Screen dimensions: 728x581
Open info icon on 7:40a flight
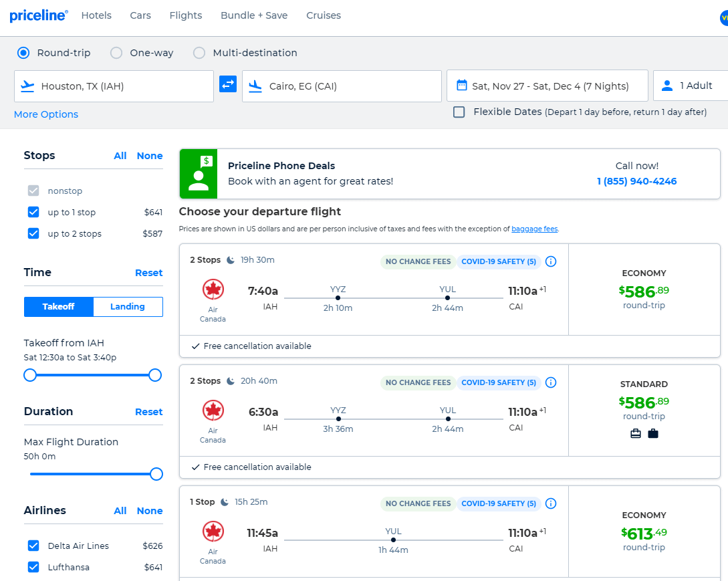pos(551,261)
